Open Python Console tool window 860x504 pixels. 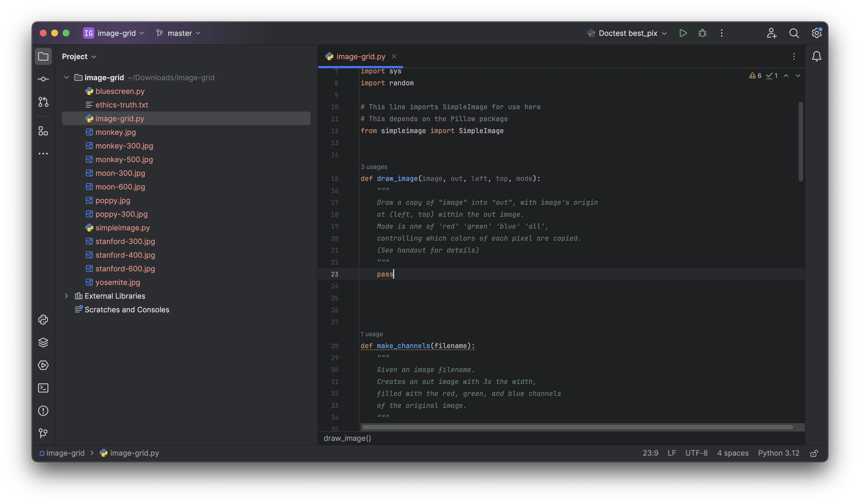pos(43,320)
